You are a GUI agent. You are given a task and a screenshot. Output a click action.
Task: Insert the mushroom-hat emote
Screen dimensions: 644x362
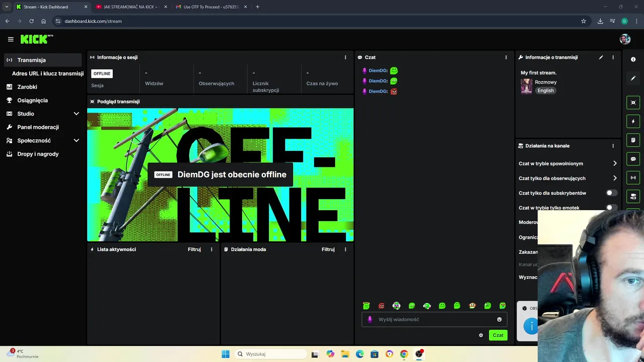(472, 306)
